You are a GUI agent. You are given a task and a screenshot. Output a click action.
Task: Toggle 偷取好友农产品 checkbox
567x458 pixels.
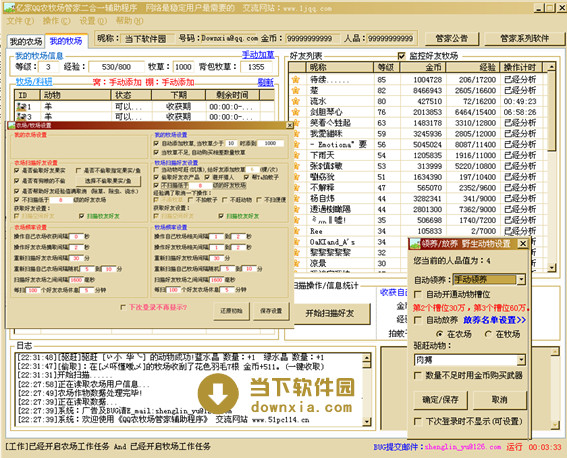pyautogui.click(x=156, y=177)
